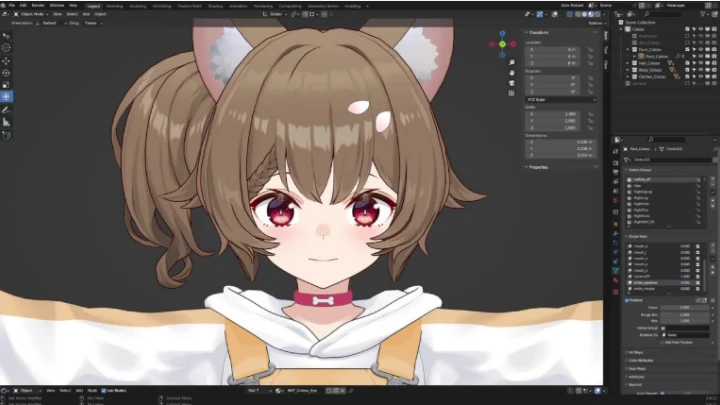The image size is (720, 405).
Task: Switch to the Modeling workspace tab
Action: pos(114,6)
